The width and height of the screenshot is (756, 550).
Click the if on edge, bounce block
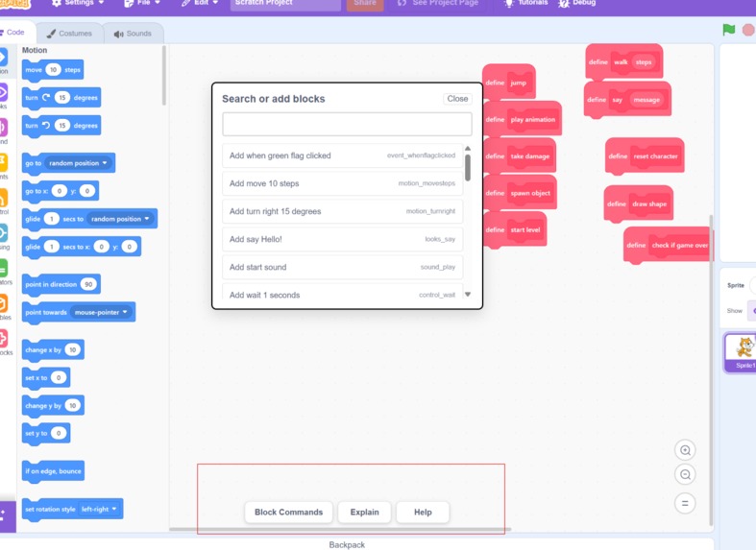click(53, 471)
